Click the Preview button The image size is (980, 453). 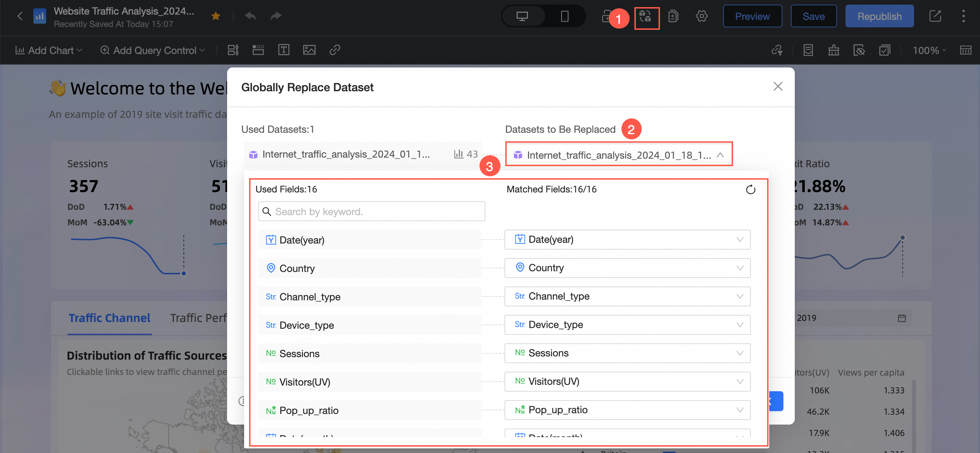pos(752,16)
